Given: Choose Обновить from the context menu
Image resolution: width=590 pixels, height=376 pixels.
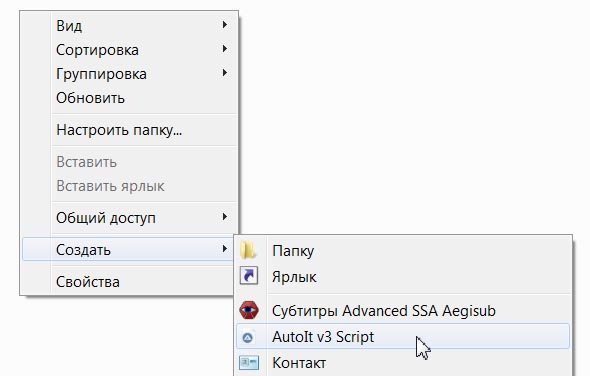Looking at the screenshot, I should pos(129,98).
